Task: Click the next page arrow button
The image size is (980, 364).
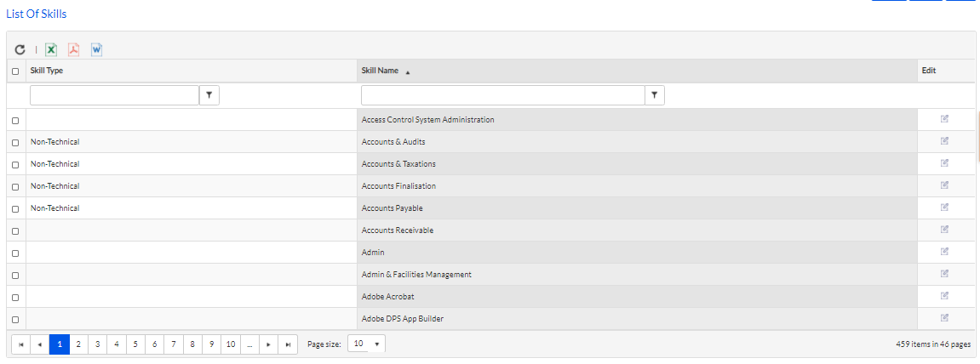Action: click(x=269, y=344)
